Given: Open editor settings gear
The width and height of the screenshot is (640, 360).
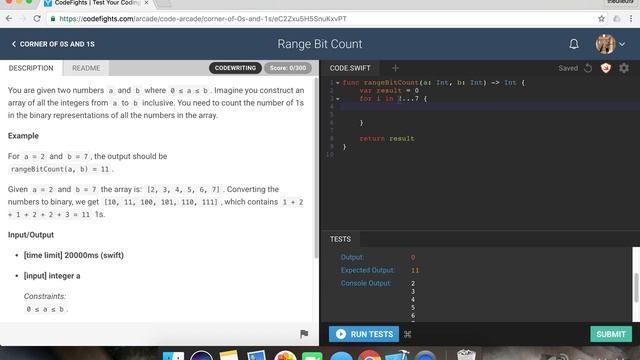Looking at the screenshot, I should click(x=624, y=68).
